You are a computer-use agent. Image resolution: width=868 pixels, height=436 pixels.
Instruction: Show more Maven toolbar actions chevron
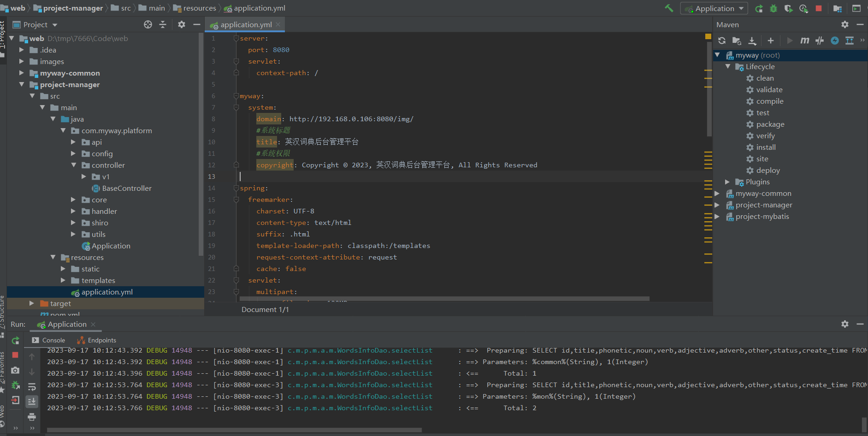(862, 41)
